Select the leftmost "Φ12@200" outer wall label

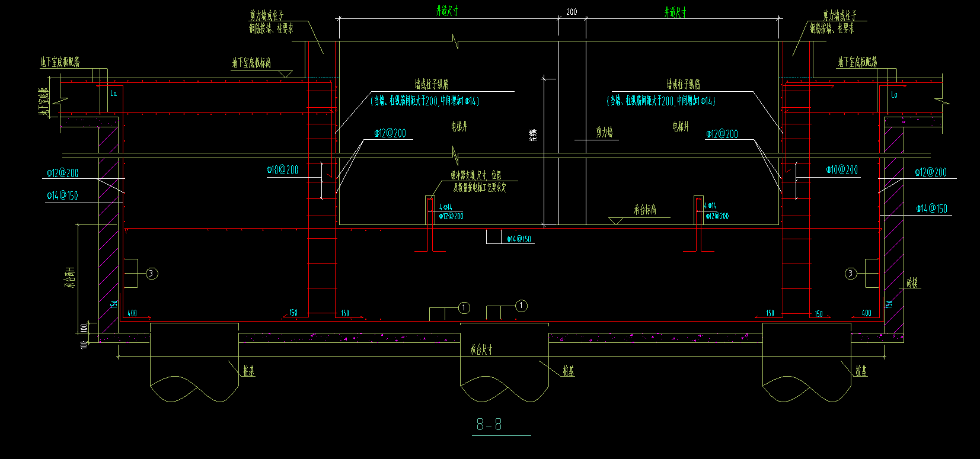click(x=63, y=173)
